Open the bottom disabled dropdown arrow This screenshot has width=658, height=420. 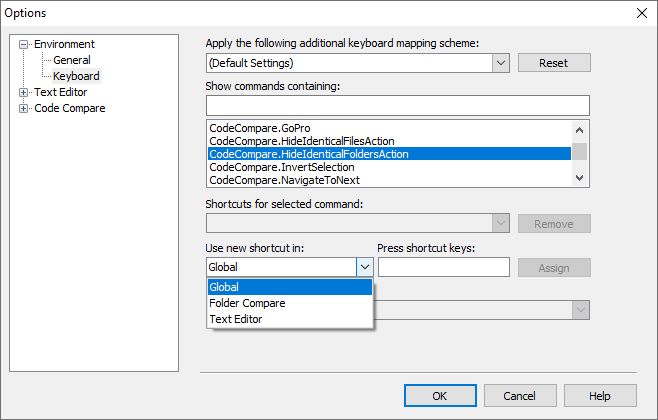pos(581,310)
